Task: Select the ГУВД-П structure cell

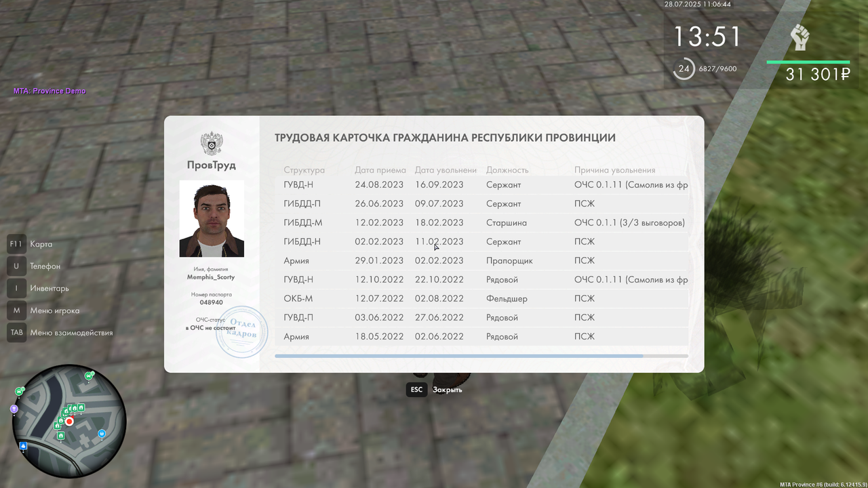Action: click(298, 318)
